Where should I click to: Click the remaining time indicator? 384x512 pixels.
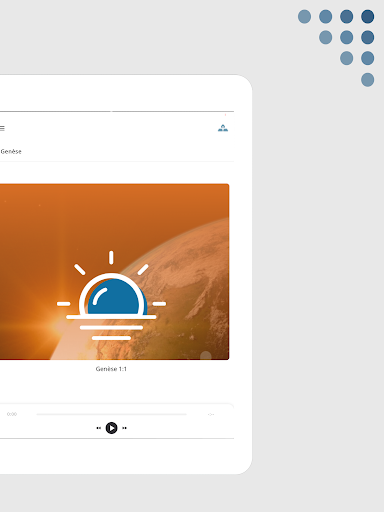(x=211, y=414)
